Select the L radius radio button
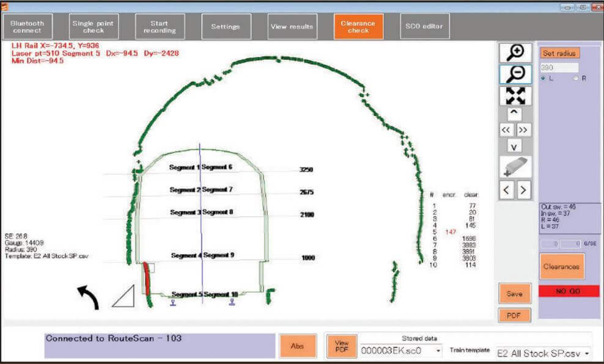604x364 pixels. pos(543,78)
